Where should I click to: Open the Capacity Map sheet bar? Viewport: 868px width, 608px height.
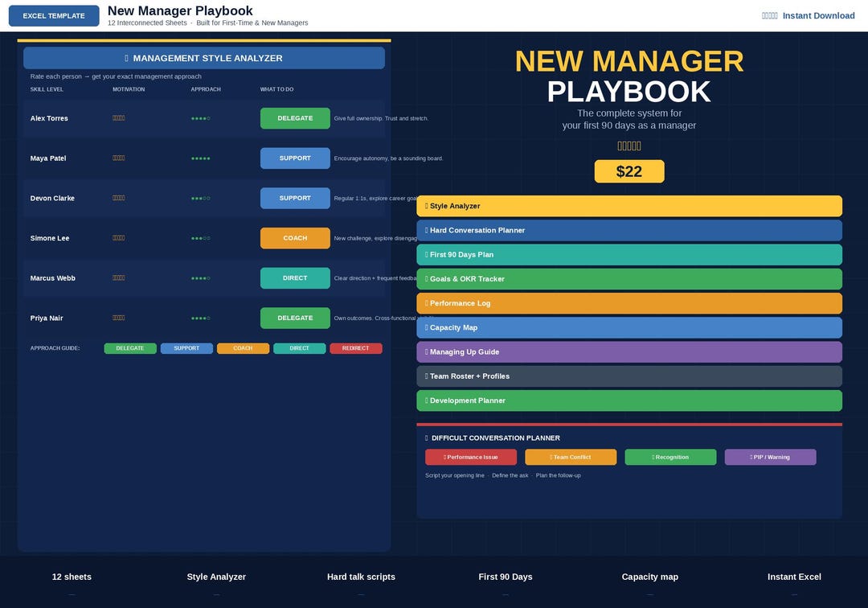point(629,328)
